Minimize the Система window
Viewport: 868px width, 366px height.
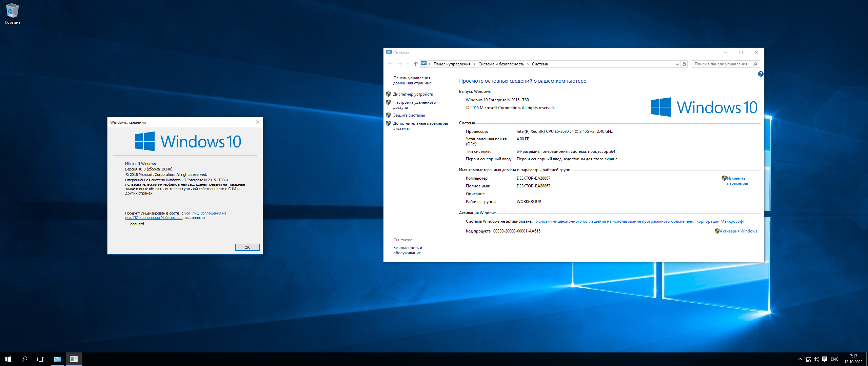pos(726,53)
